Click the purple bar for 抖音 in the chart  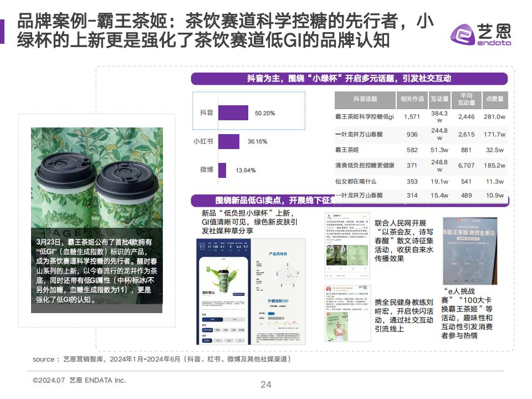(x=233, y=113)
